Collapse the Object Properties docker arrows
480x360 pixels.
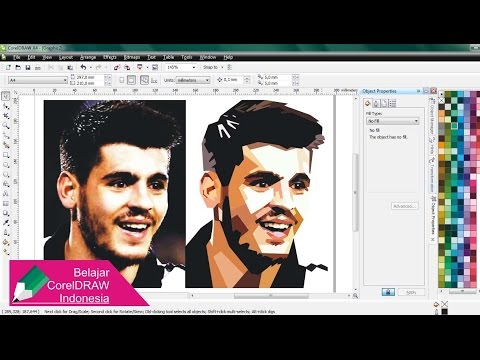pos(418,91)
